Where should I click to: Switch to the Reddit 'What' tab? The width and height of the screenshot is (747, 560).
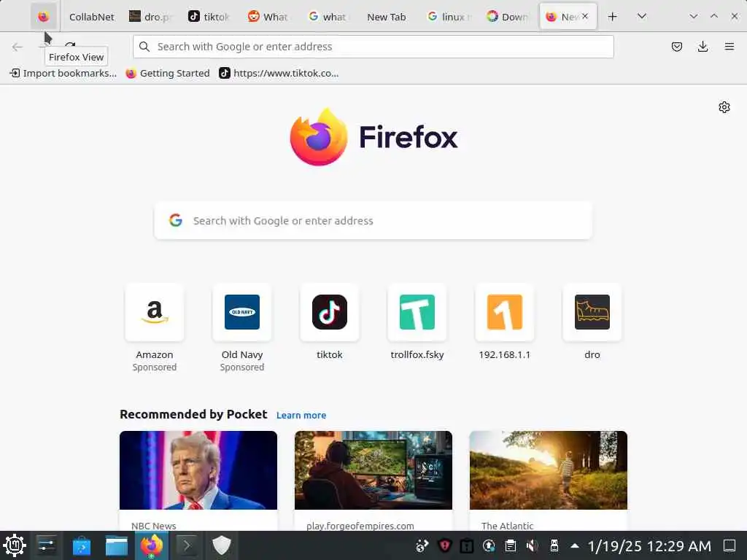[268, 17]
